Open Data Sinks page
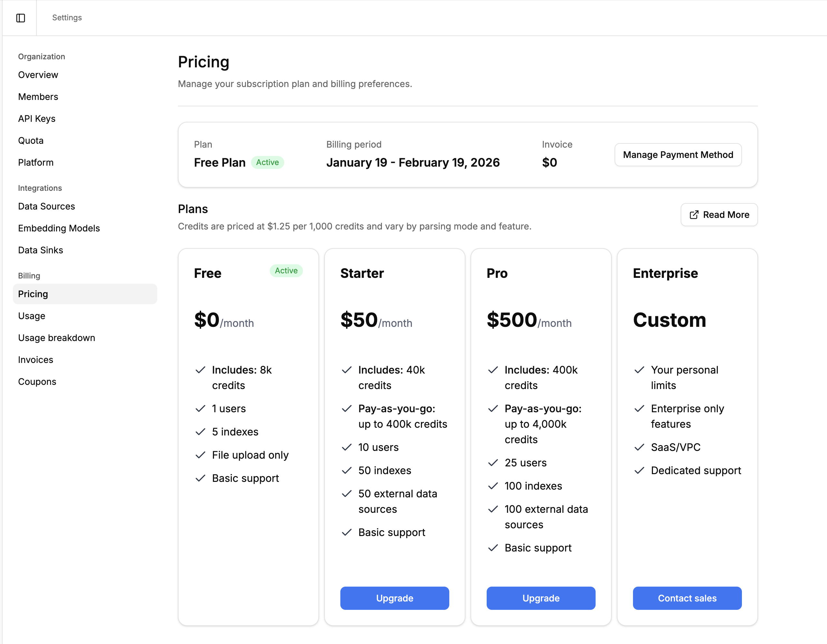 (40, 250)
